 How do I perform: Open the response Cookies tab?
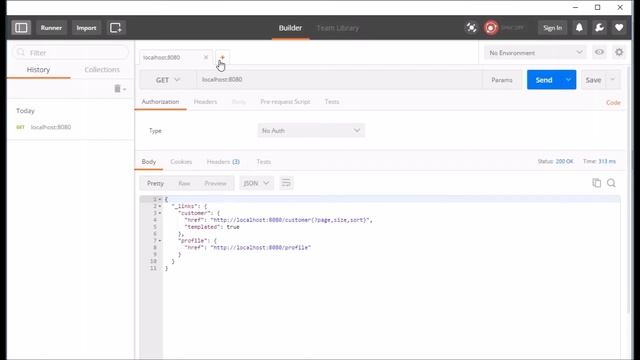181,162
